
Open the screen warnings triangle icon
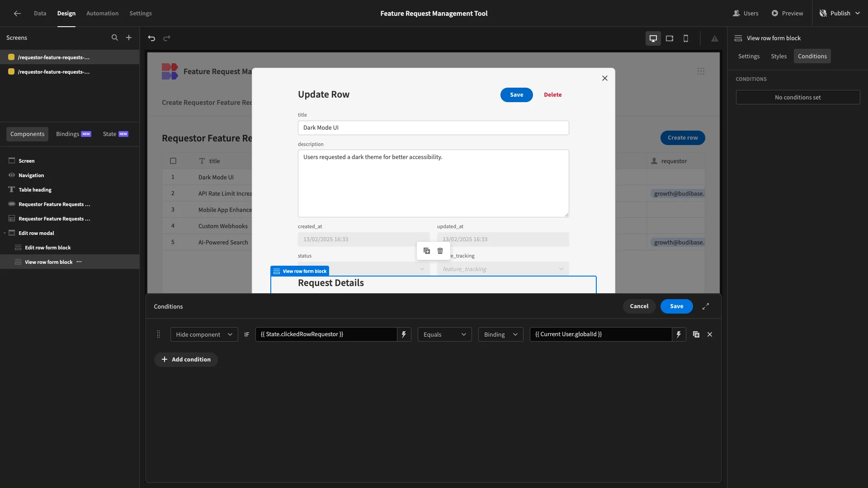(715, 38)
